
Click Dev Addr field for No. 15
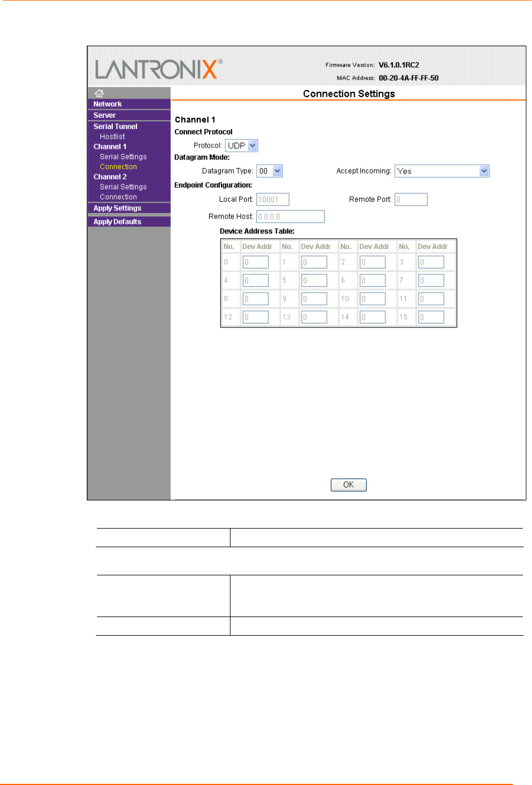coord(431,317)
